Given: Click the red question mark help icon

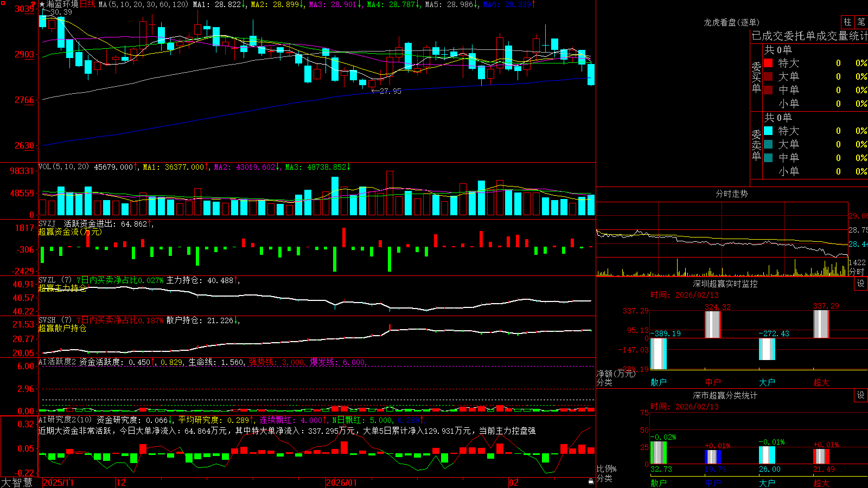Looking at the screenshot, I should 33,4.
